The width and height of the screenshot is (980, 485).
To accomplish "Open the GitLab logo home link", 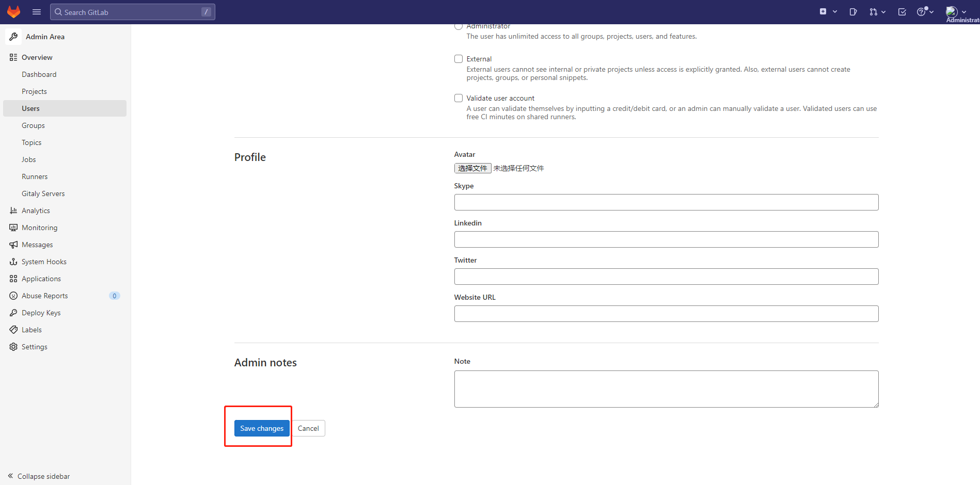I will click(14, 12).
